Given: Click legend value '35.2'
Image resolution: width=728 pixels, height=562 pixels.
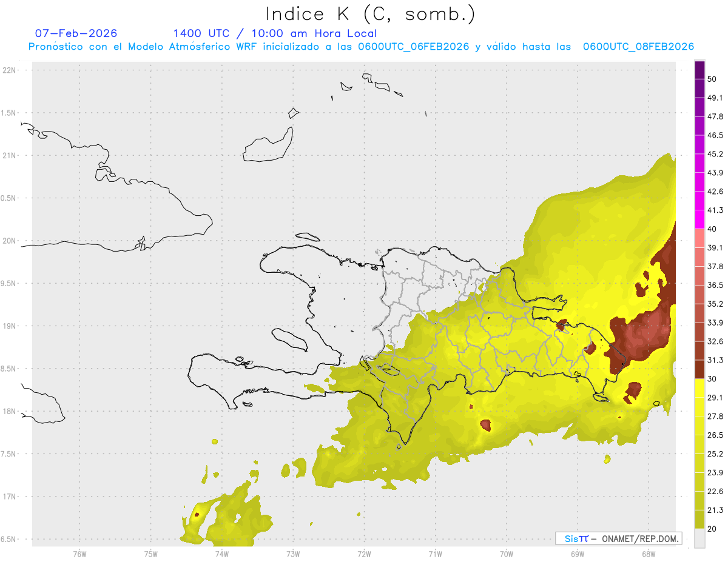Looking at the screenshot, I should (x=715, y=304).
